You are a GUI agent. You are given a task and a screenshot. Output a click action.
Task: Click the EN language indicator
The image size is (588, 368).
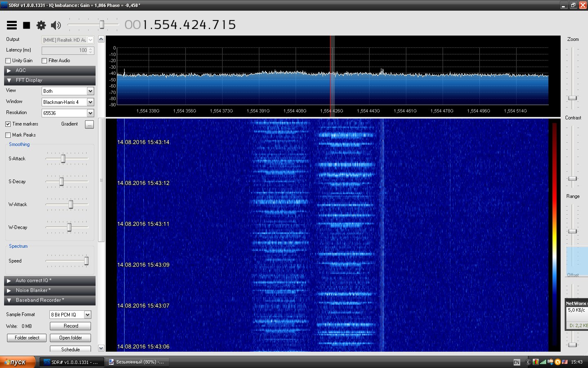(517, 362)
